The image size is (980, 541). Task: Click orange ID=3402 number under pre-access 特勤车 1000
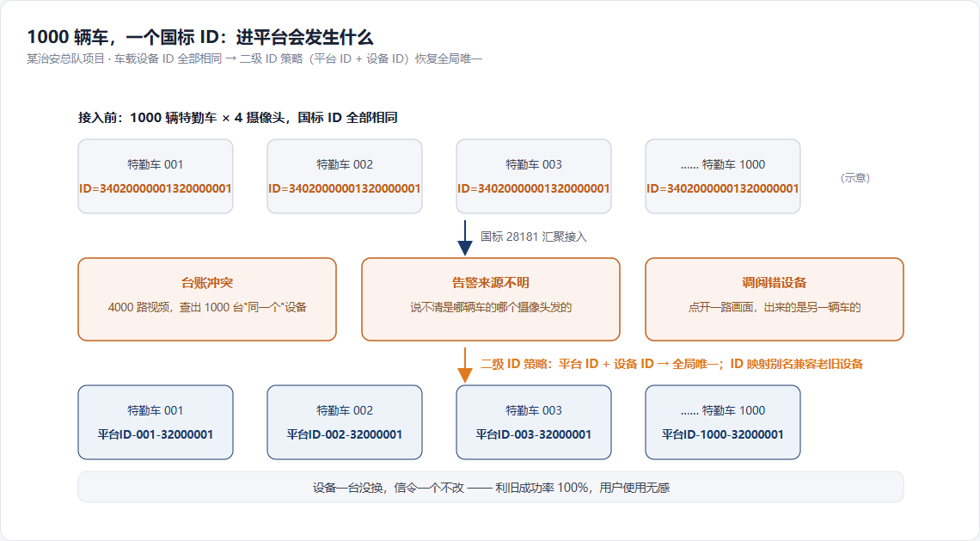[723, 188]
